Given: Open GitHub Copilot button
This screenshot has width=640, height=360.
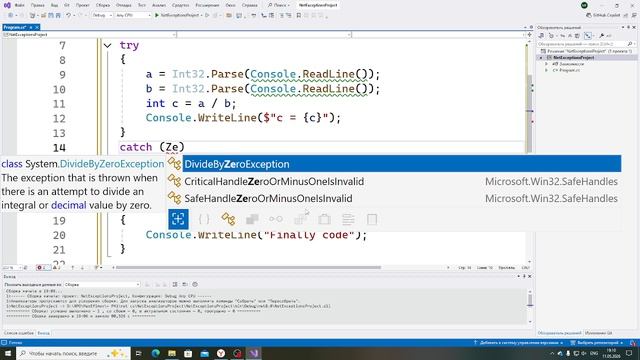Looking at the screenshot, I should tap(603, 15).
